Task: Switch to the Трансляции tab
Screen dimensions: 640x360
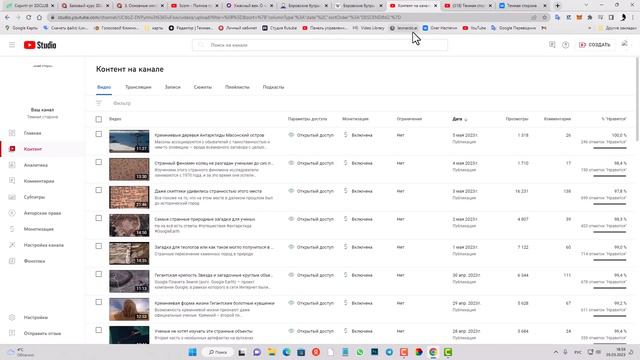Action: tap(138, 87)
